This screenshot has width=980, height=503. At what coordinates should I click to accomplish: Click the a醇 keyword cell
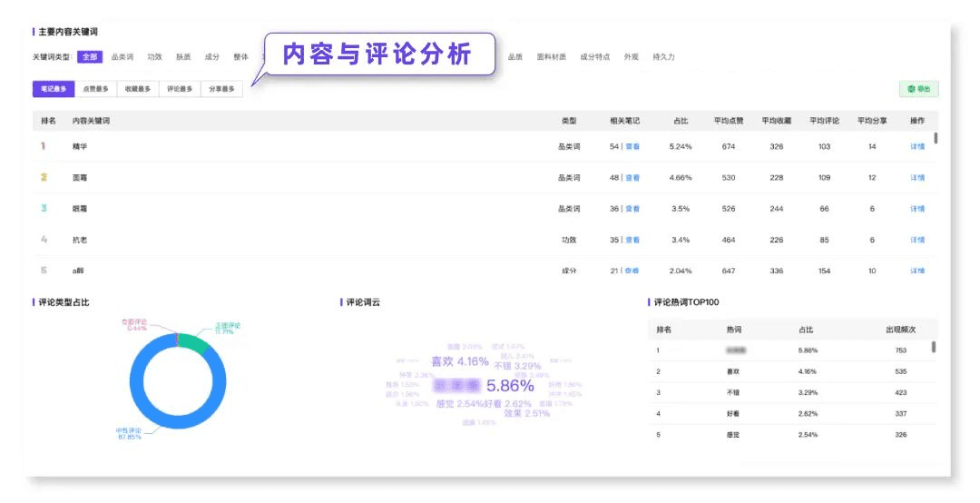click(77, 271)
